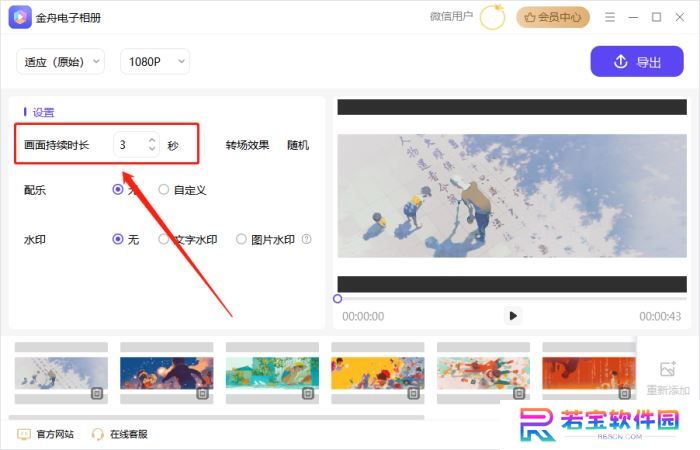Select the first thumbnail with clouds

click(61, 373)
